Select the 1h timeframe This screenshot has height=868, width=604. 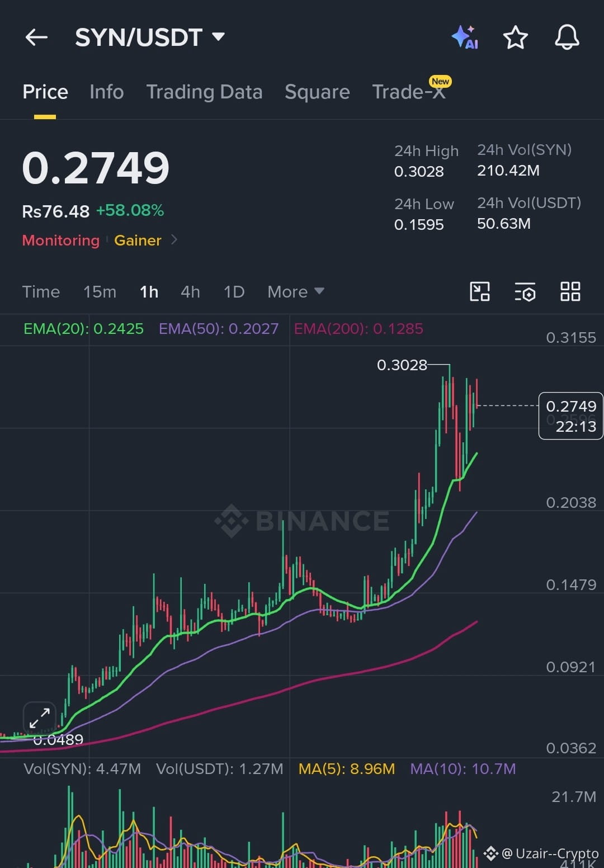click(149, 292)
